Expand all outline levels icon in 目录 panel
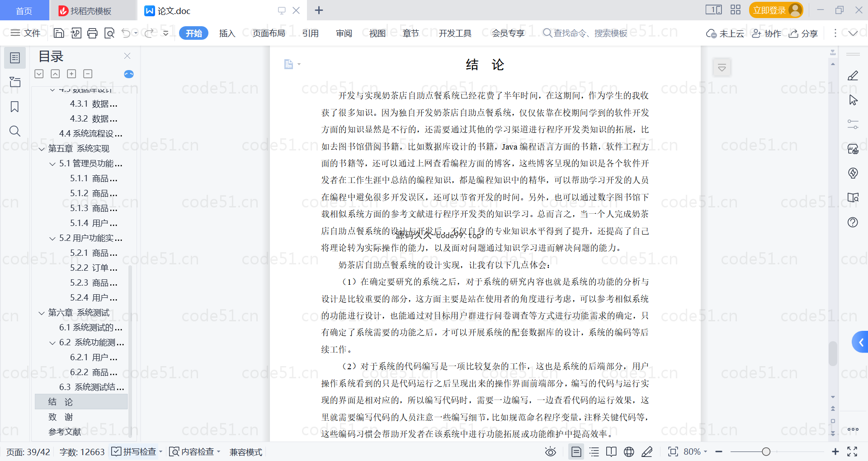Screen dimensions: 868x461 point(39,74)
